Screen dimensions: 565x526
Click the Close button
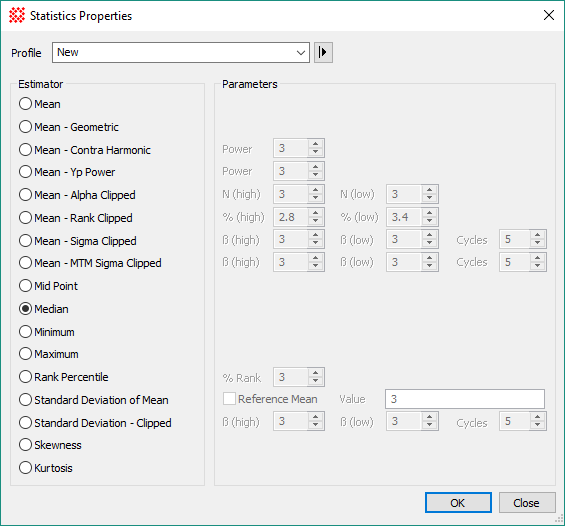(x=527, y=503)
